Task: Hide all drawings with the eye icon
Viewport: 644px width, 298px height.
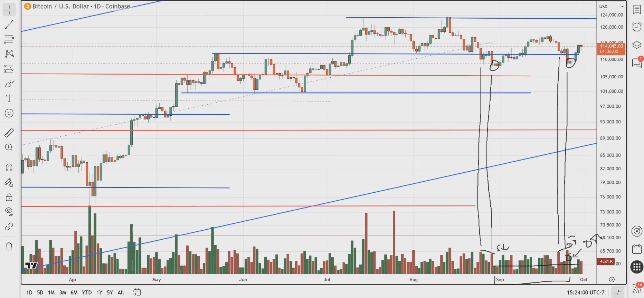Action: pos(9,211)
